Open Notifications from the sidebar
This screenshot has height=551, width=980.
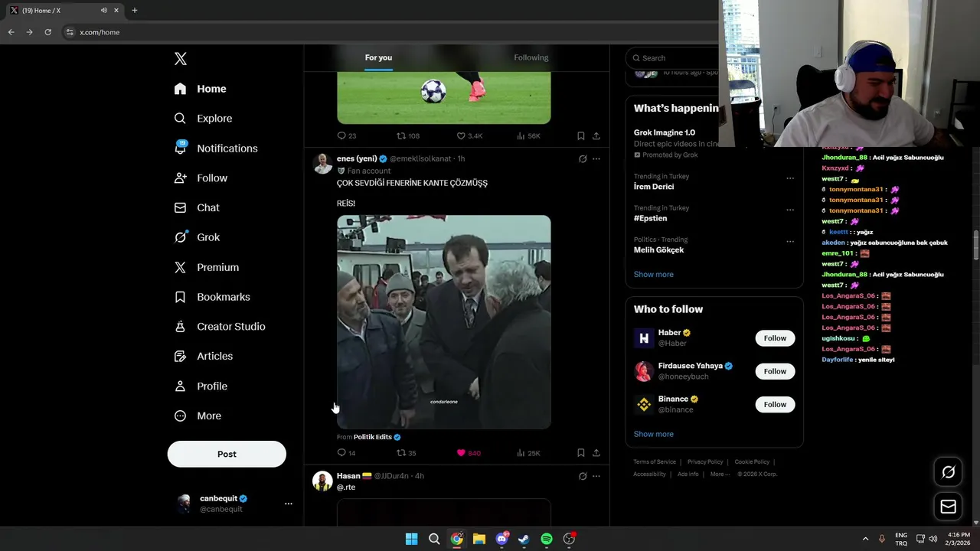217,148
